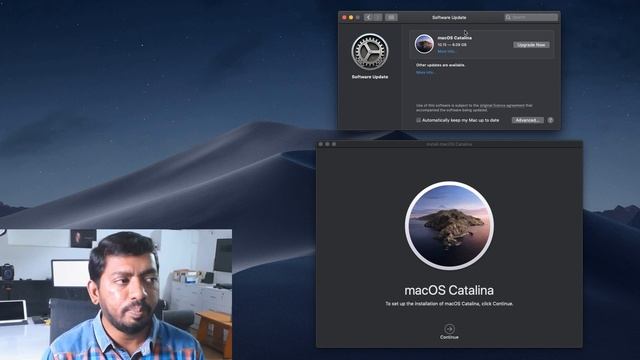Click the Upgrade Now button
Screen dimensions: 640x360
(x=531, y=45)
